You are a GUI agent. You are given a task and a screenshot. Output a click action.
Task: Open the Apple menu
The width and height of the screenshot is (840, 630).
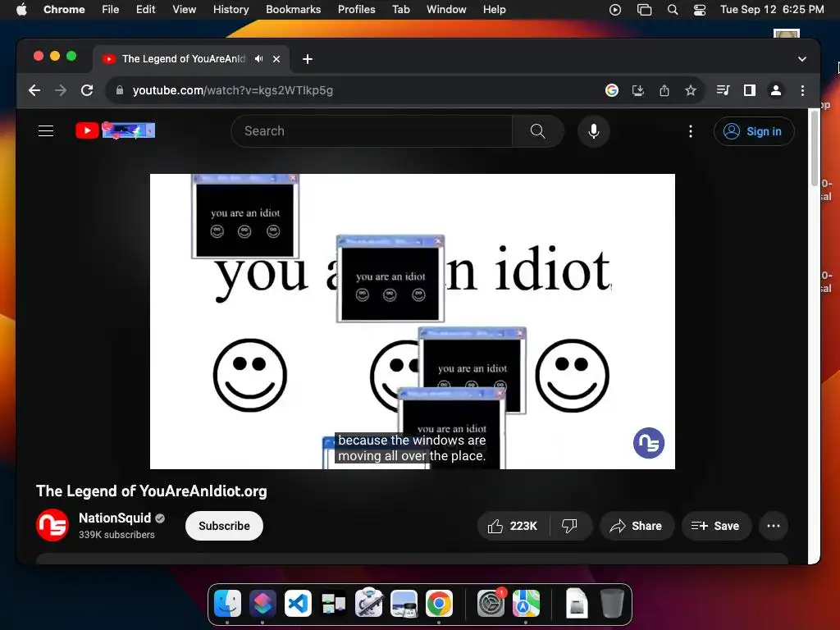tap(21, 9)
